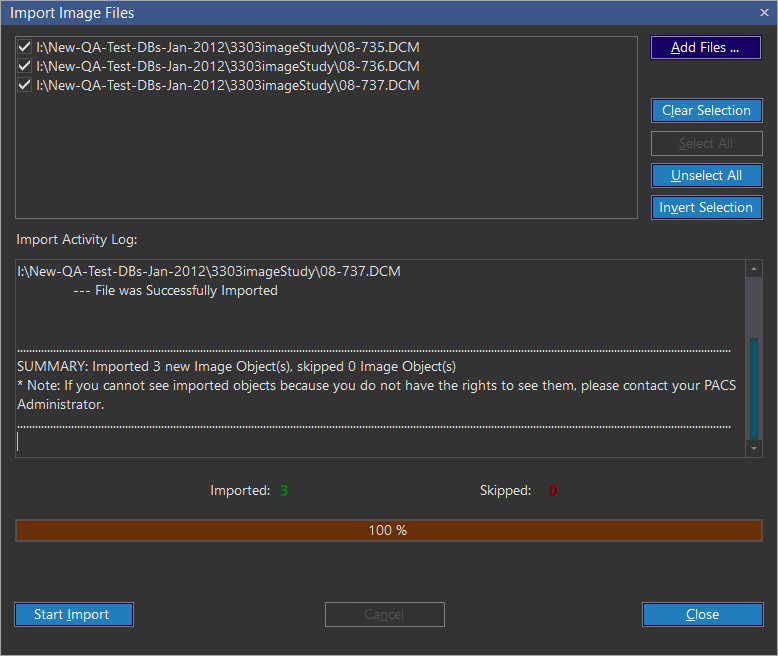778x656 pixels.
Task: Invert Selection of the file list
Action: (705, 207)
